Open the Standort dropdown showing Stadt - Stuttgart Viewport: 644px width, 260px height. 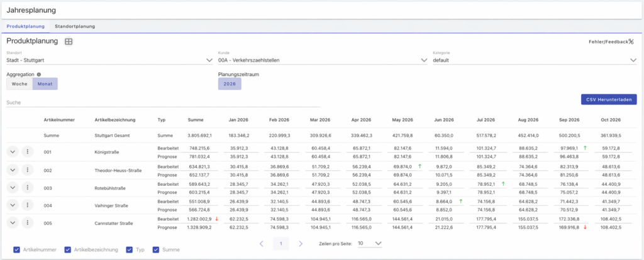[109, 60]
